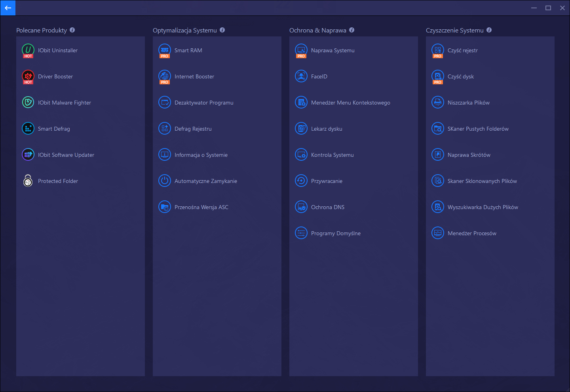Screen dimensions: 570x392
Task: Launch Smart Defrag icon
Action: pyautogui.click(x=28, y=128)
